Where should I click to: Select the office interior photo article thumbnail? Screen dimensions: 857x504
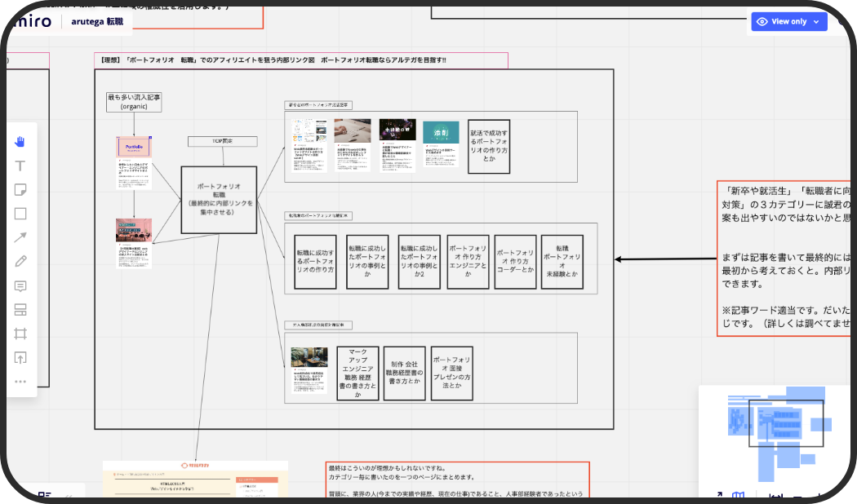click(x=309, y=370)
